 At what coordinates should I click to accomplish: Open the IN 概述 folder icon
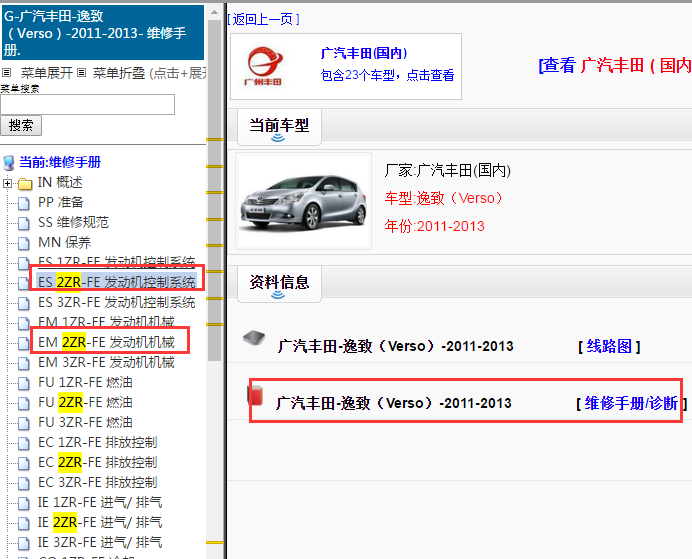pos(25,183)
